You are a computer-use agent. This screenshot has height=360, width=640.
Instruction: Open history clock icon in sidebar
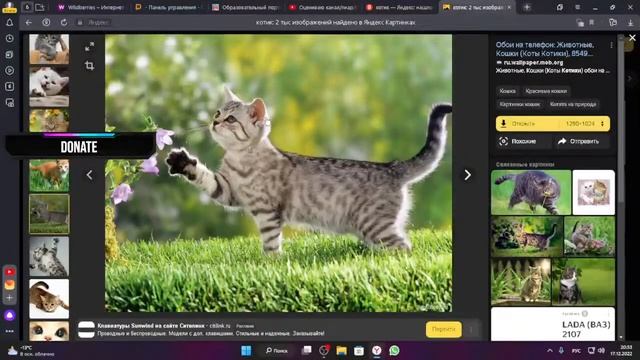[9, 38]
